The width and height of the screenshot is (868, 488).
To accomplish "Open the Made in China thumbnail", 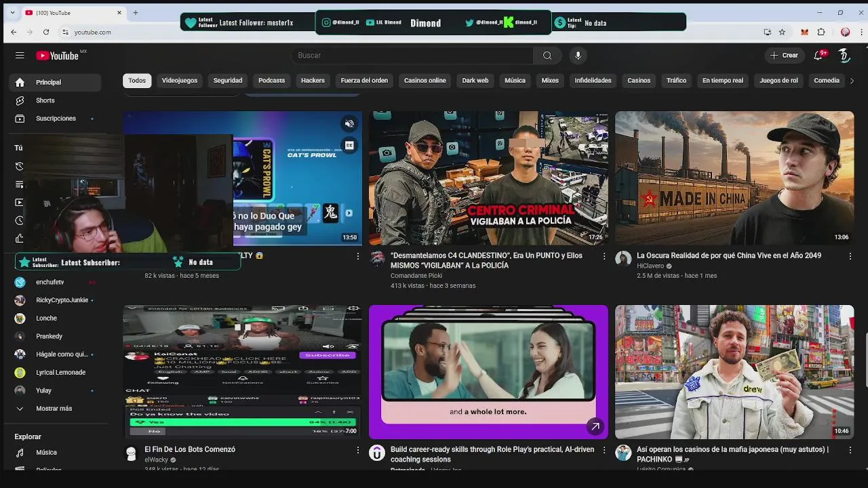I will [734, 178].
